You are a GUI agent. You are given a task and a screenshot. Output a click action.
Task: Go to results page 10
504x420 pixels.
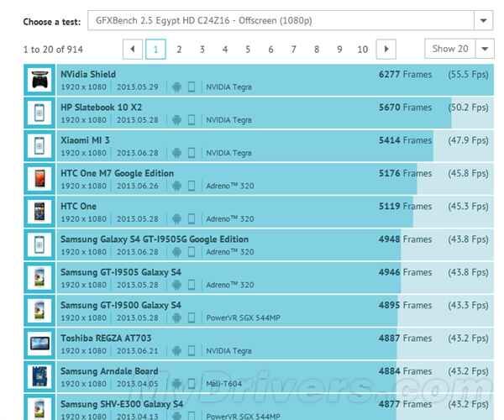click(363, 50)
